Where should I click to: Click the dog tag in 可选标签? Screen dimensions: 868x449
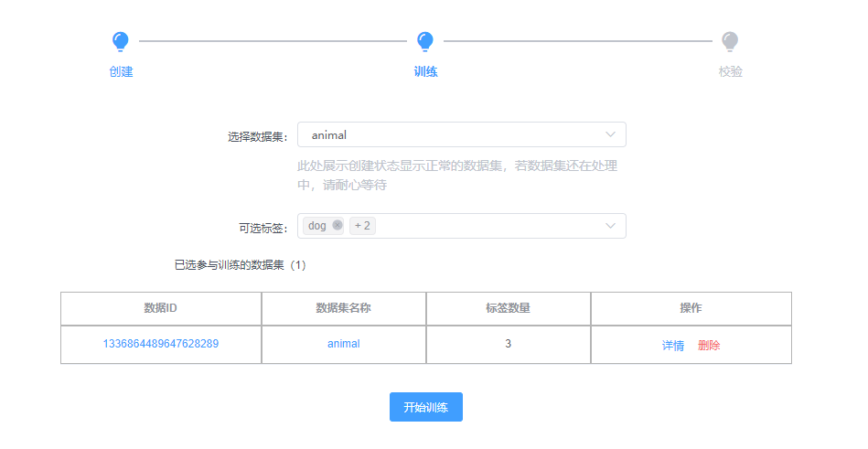(323, 226)
